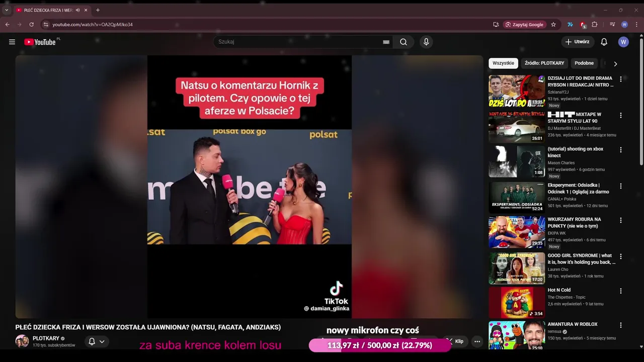Open tab search dropdown arrow
This screenshot has width=644, height=362.
pyautogui.click(x=7, y=10)
